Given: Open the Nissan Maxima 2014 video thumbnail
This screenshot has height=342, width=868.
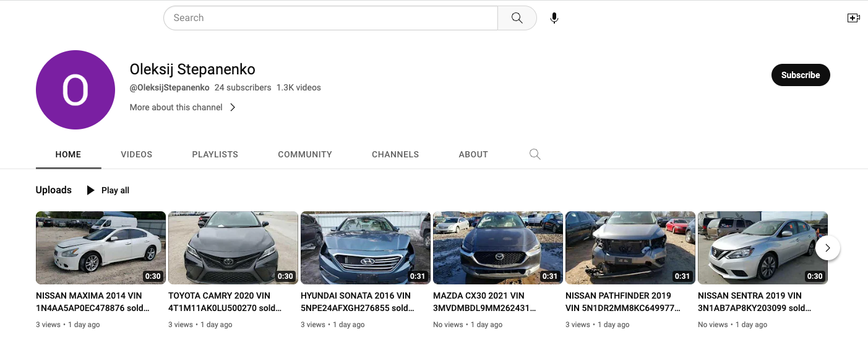Looking at the screenshot, I should [x=100, y=248].
